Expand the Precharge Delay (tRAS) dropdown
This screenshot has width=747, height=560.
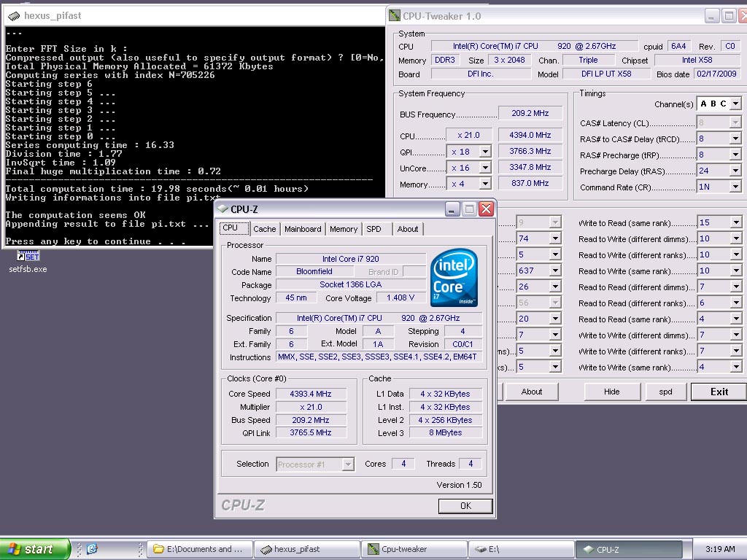tap(735, 171)
